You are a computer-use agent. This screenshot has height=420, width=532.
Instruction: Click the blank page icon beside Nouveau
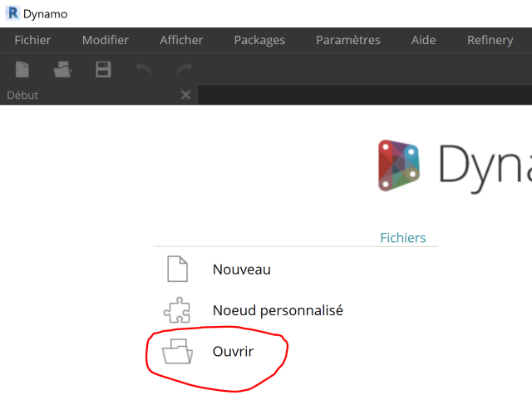tap(177, 269)
